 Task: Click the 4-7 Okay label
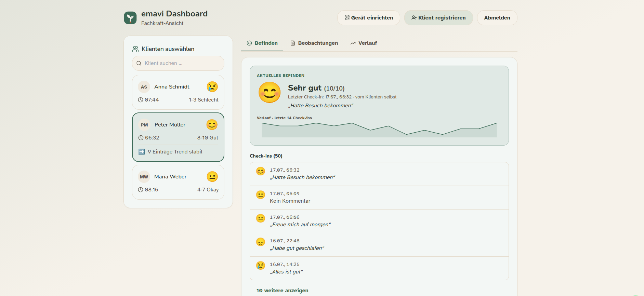(x=208, y=190)
